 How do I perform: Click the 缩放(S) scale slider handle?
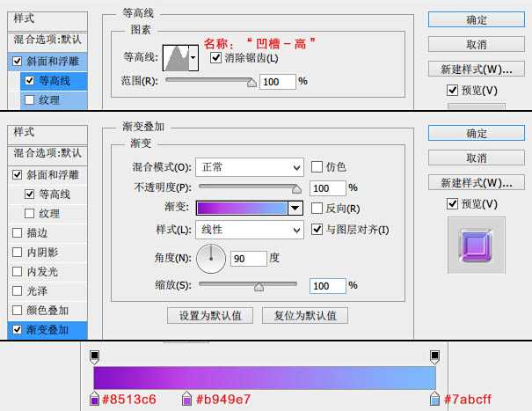259,287
